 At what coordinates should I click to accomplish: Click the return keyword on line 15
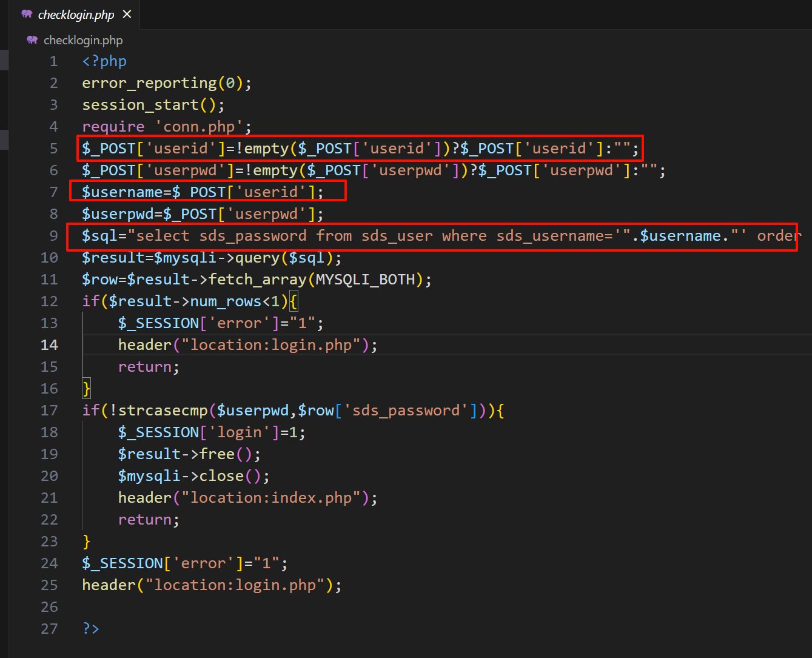tap(144, 367)
